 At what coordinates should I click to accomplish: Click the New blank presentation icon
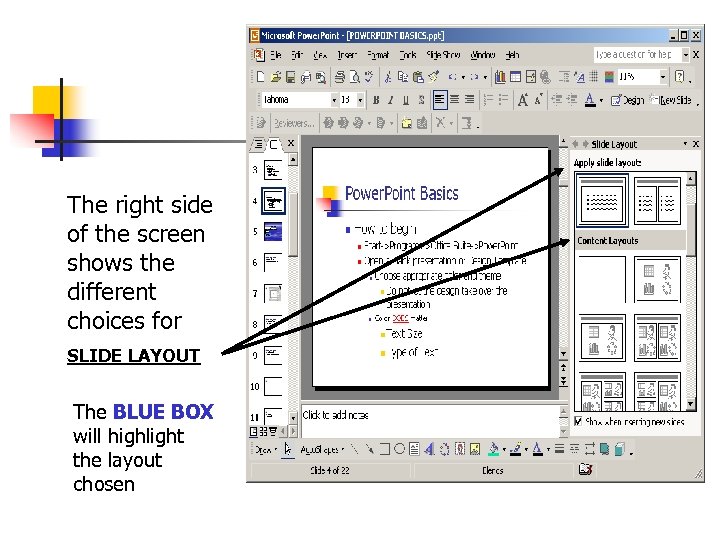tap(260, 77)
